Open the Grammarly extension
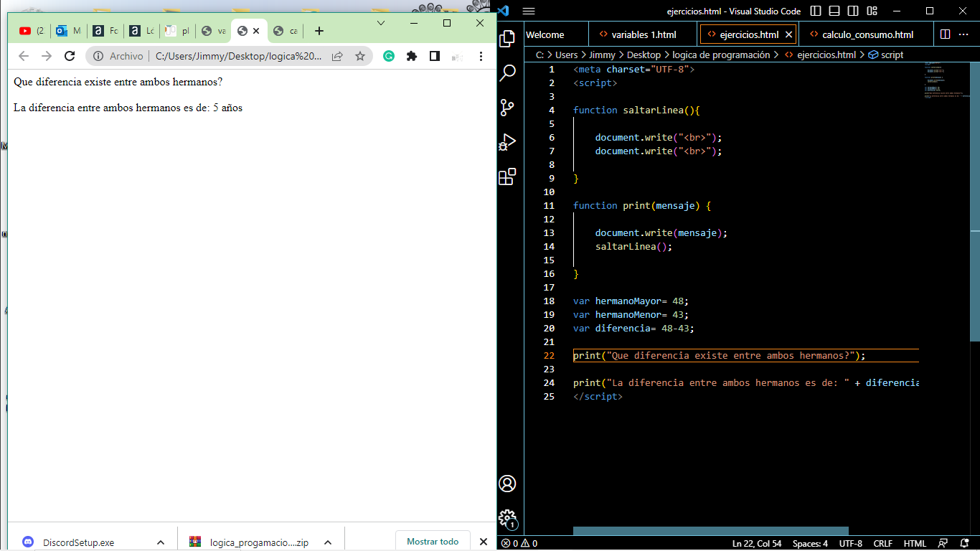The width and height of the screenshot is (980, 551). (389, 56)
